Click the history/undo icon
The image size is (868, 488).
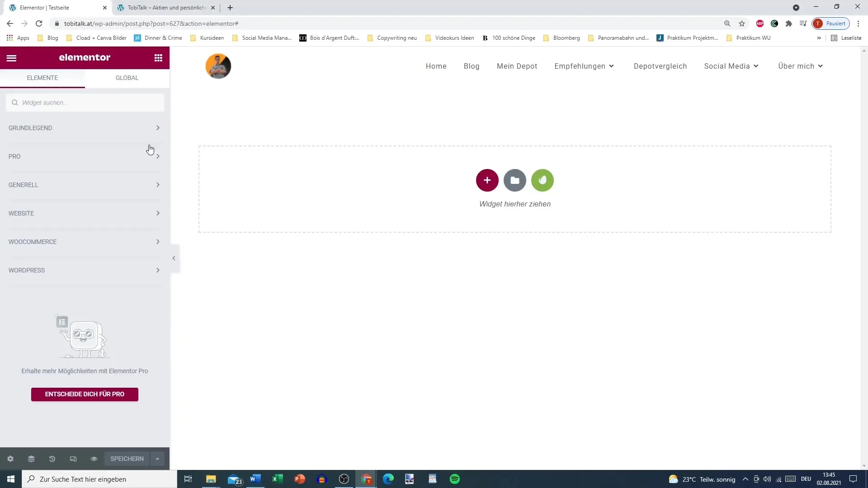pos(52,459)
